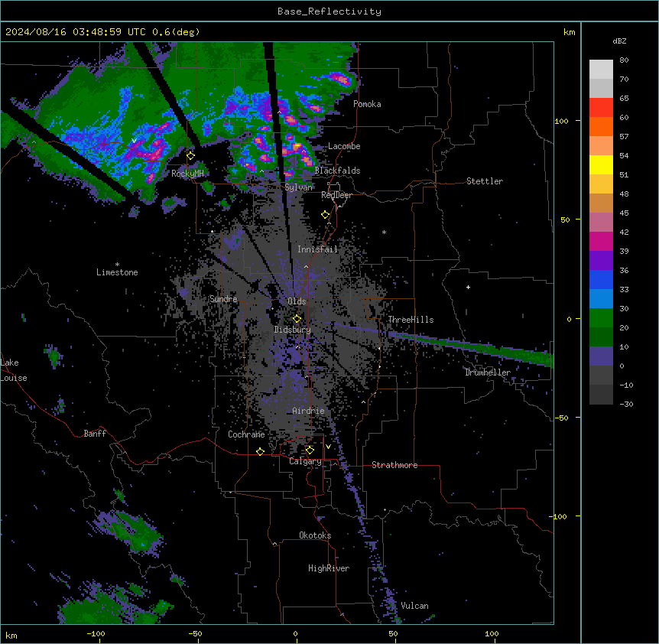
Task: Click the RedDeer city label
Action: point(336,195)
